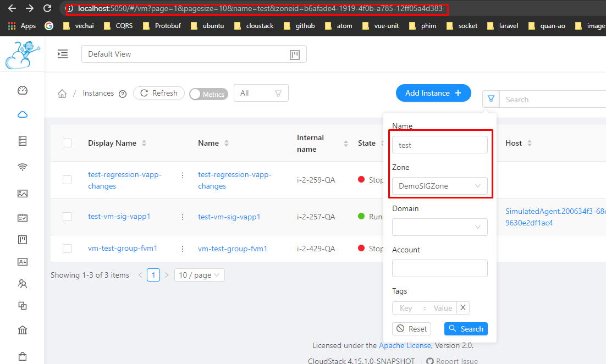This screenshot has width=606, height=364.
Task: Open the test-vm-sig-vapp1 display name link
Action: click(x=119, y=217)
